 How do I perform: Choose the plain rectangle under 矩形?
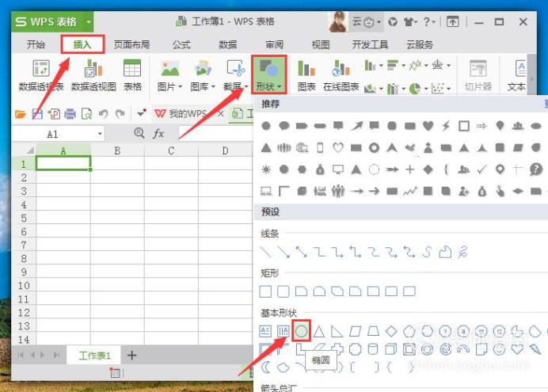[265, 291]
